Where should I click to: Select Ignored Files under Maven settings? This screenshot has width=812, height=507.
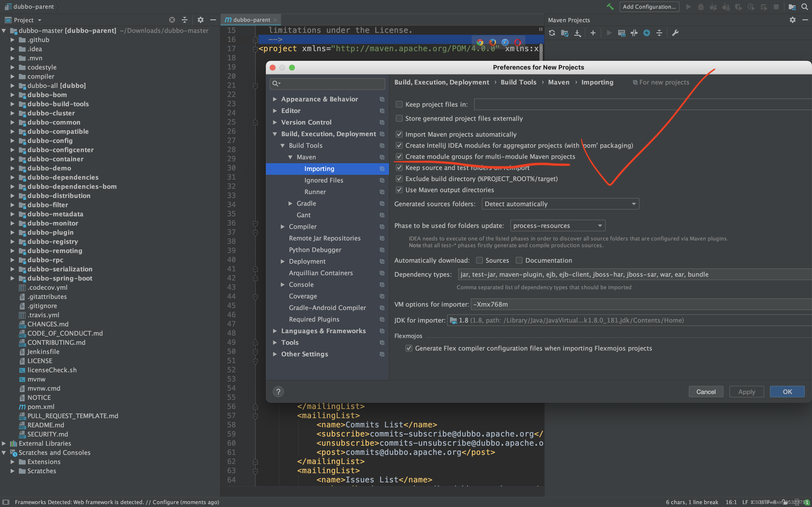(323, 180)
